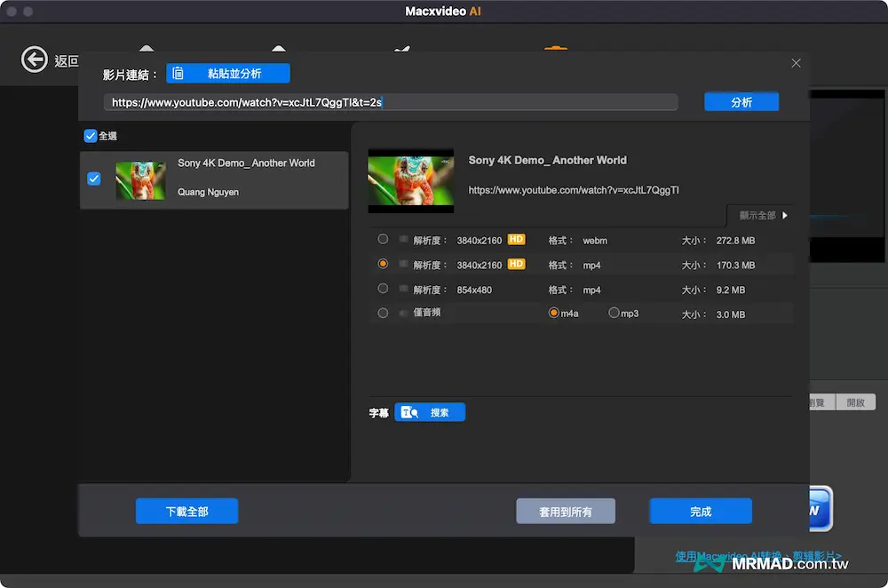
Task: Click the 下載全部 download all button
Action: point(186,512)
